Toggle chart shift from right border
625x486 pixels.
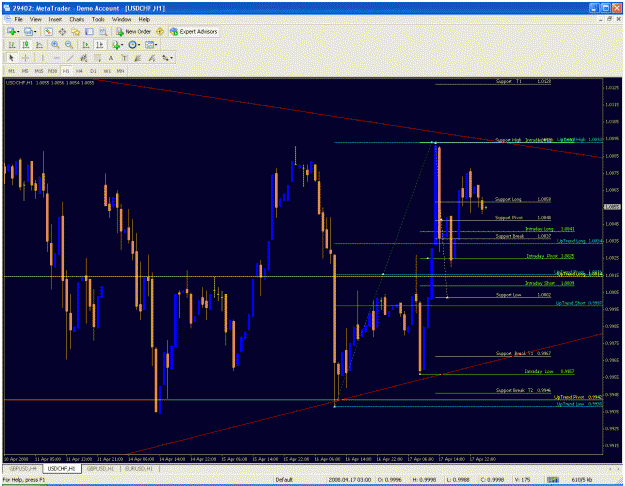click(x=99, y=45)
